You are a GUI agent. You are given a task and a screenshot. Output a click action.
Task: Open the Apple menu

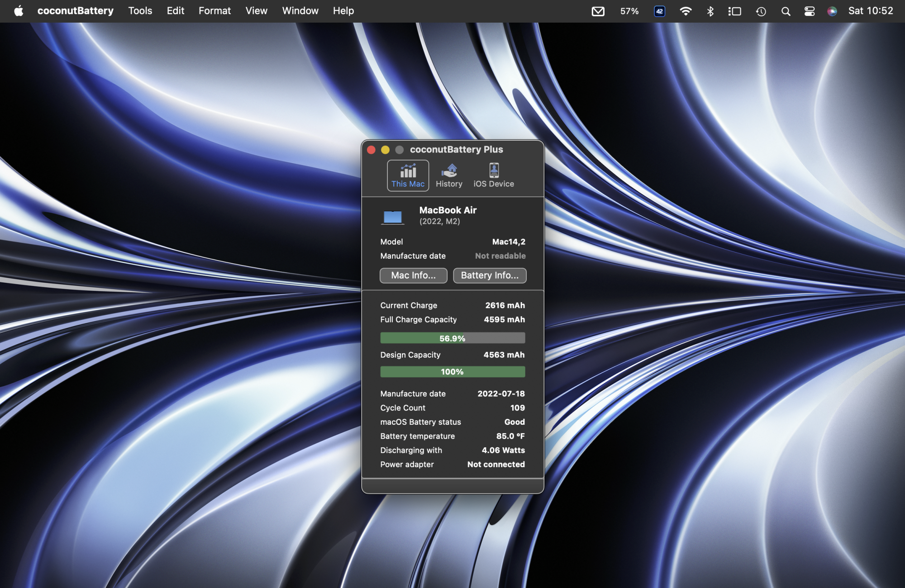(19, 11)
